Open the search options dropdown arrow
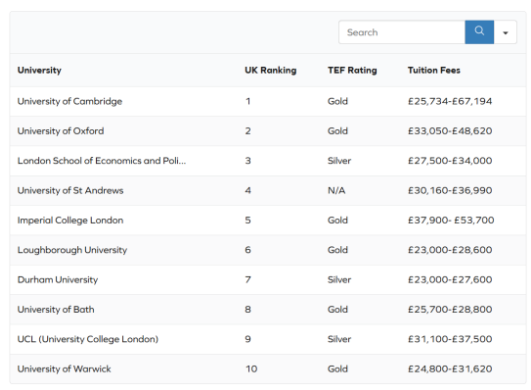The height and width of the screenshot is (390, 531). [505, 32]
